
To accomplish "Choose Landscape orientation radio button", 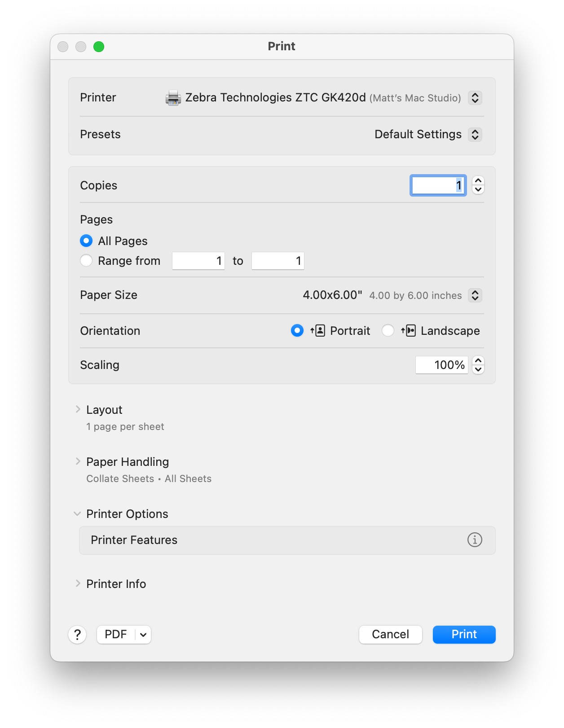I will click(x=388, y=331).
